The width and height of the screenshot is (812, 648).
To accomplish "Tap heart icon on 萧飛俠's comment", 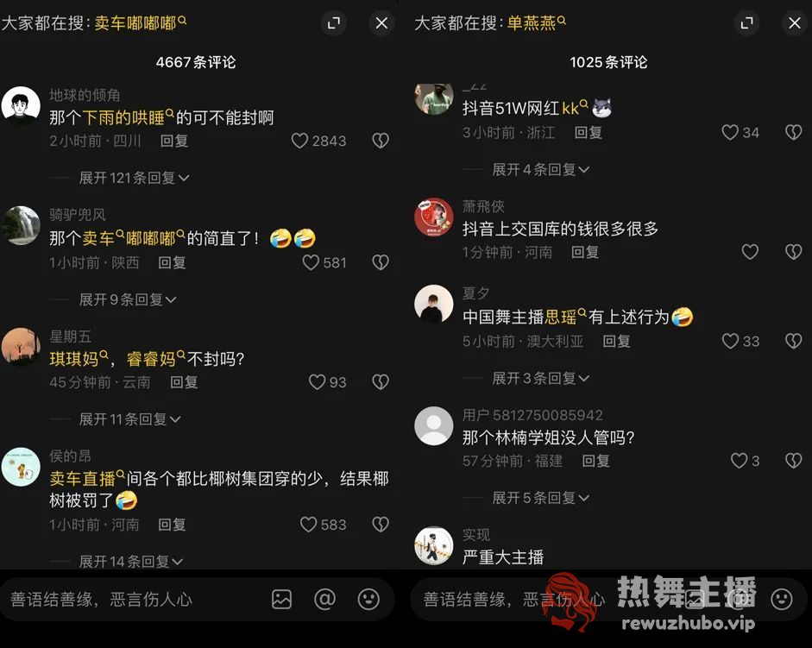I will pos(750,252).
